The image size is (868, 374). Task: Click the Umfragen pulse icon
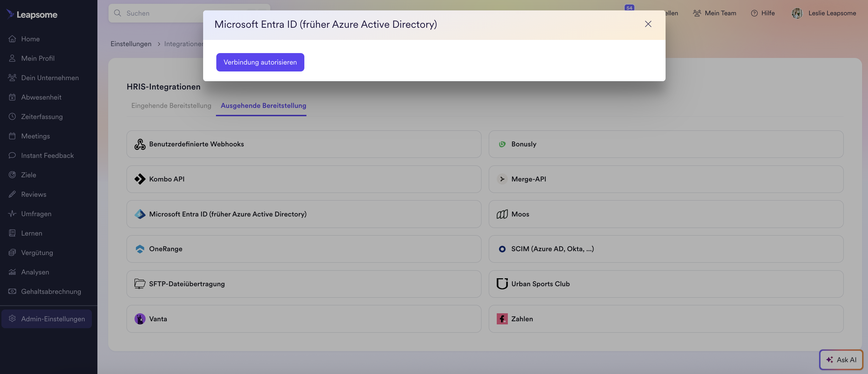tap(12, 214)
